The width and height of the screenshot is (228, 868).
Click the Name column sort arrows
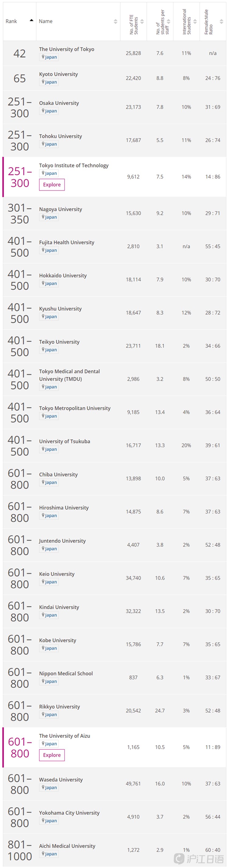[x=115, y=21]
